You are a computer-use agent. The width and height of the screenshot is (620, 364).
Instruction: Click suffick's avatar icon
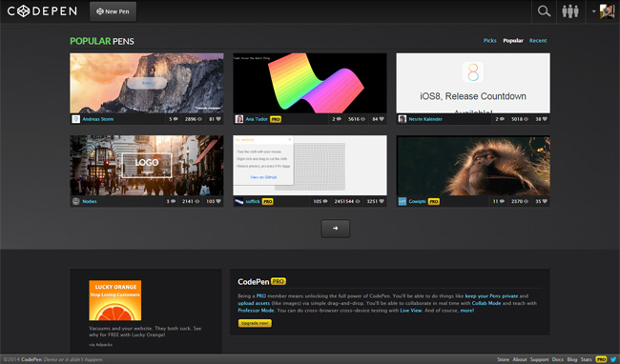point(238,201)
